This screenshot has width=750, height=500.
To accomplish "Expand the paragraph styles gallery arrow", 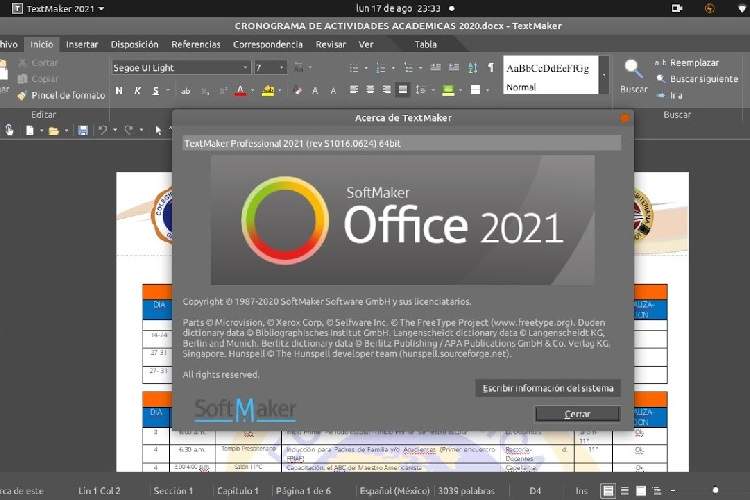I will [x=604, y=75].
